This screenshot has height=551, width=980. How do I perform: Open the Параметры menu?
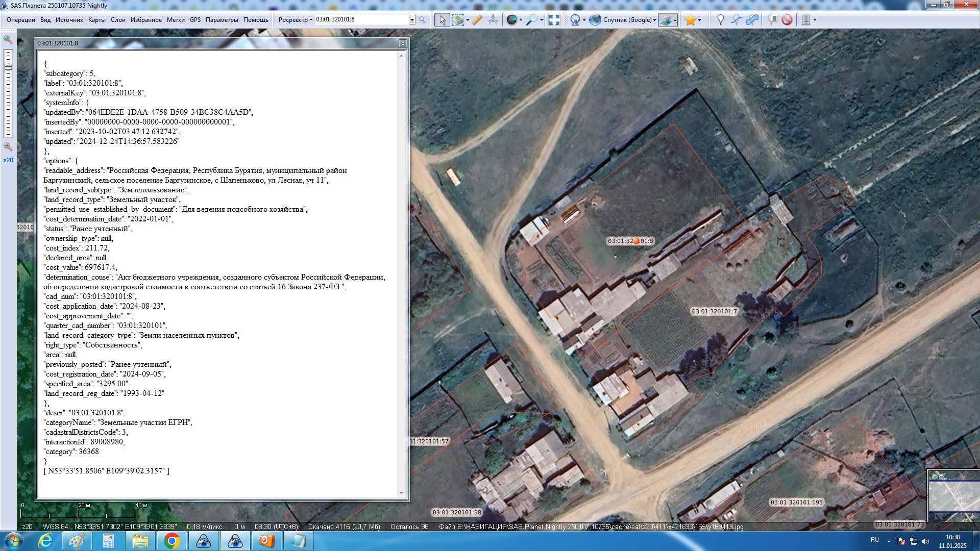tap(222, 20)
